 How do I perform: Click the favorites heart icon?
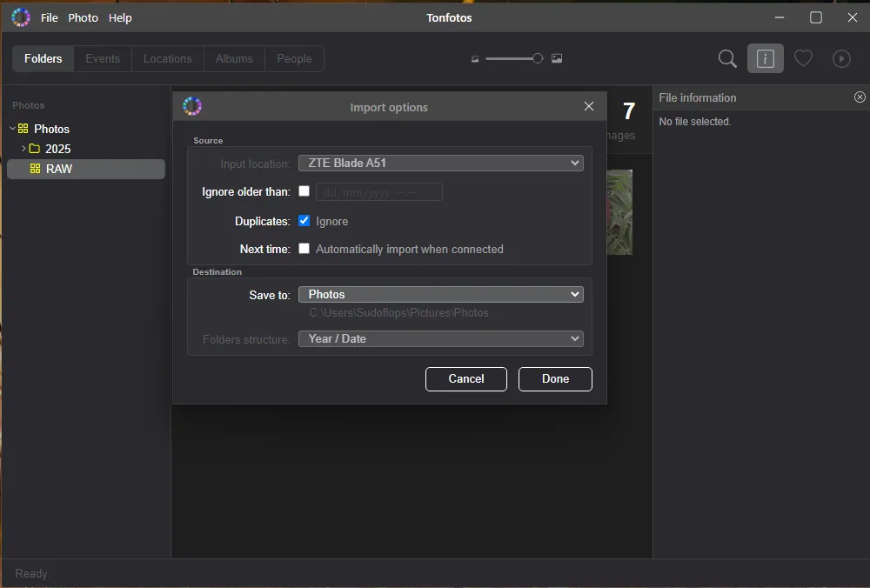[x=803, y=58]
